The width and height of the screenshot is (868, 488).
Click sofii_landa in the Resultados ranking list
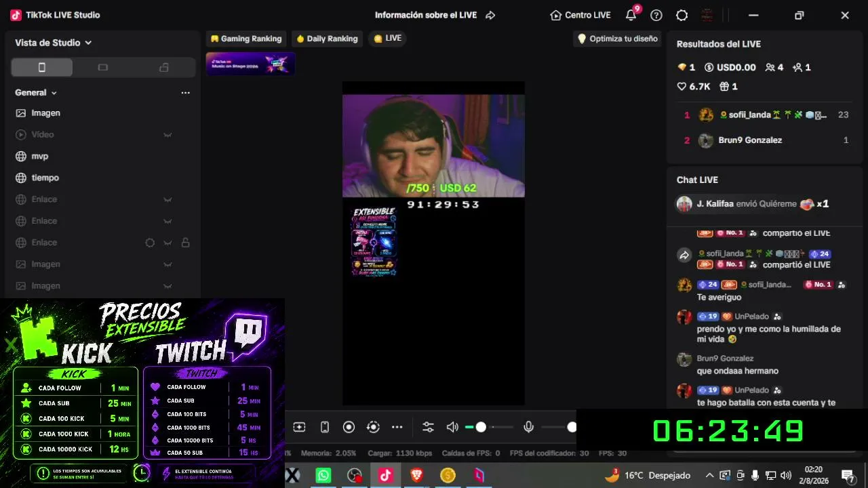click(x=764, y=115)
